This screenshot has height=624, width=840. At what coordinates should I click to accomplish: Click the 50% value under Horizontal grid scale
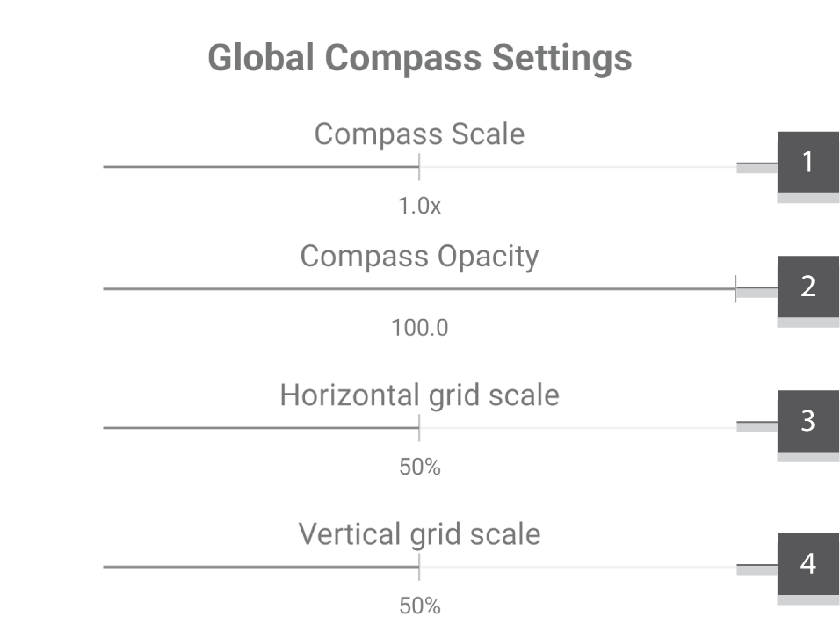pos(419,467)
